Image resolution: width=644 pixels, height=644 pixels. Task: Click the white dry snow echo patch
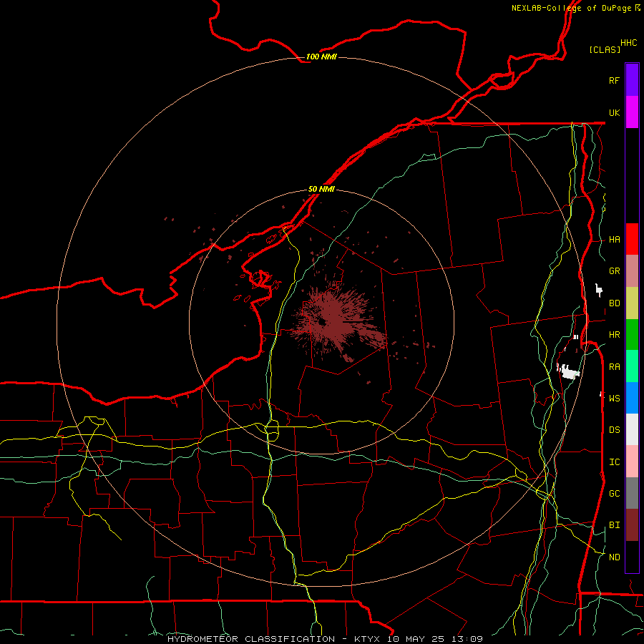tap(569, 371)
